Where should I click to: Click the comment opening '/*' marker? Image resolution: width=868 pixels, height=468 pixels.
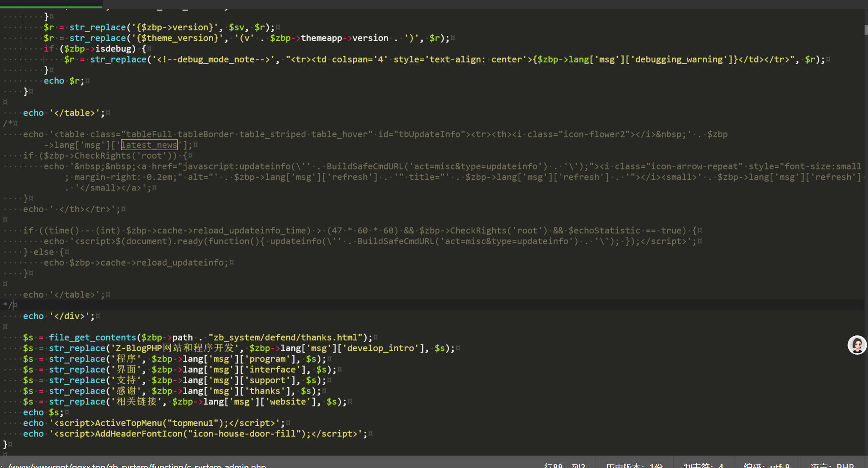pyautogui.click(x=8, y=124)
